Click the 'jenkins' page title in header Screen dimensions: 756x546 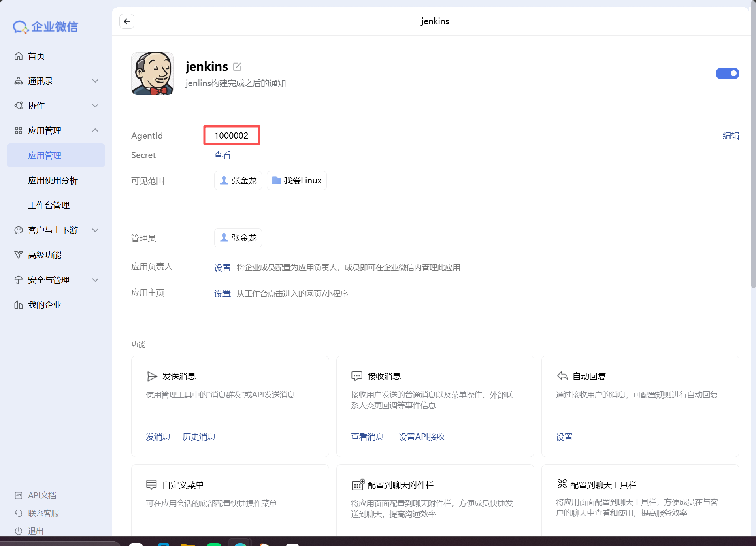(435, 21)
